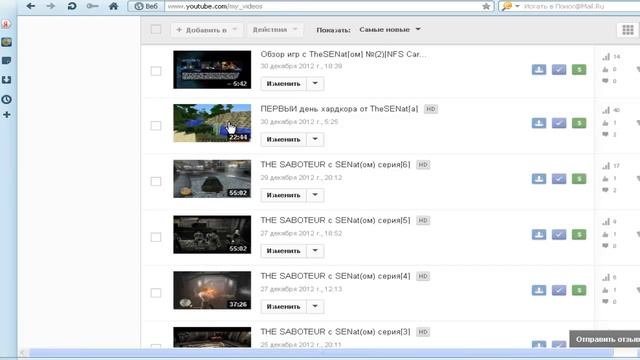The width and height of the screenshot is (640, 360).
Task: Open the notes panel in the sidebar
Action: tap(6, 61)
